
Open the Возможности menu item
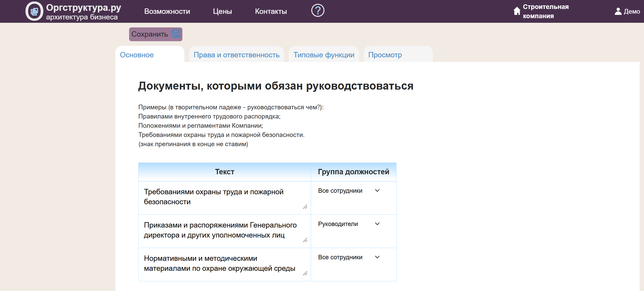[167, 11]
